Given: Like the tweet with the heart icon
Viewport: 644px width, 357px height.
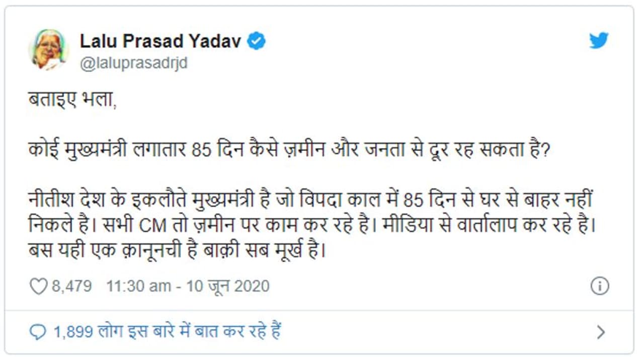Looking at the screenshot, I should (x=38, y=286).
